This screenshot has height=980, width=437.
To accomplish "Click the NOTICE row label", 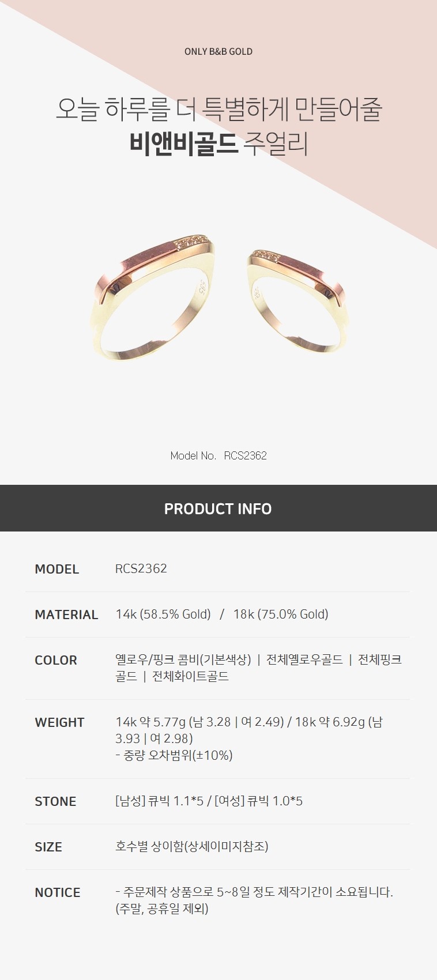I will coord(58,892).
